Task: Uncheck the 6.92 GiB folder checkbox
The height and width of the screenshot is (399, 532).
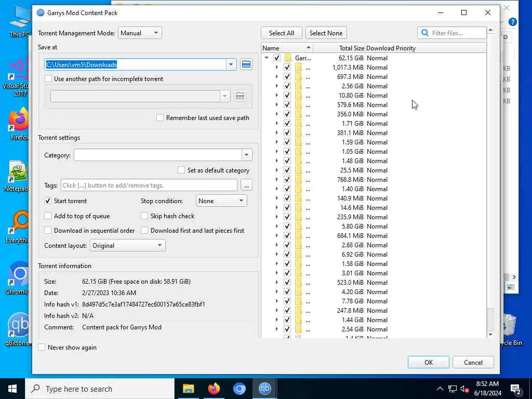Action: [287, 255]
